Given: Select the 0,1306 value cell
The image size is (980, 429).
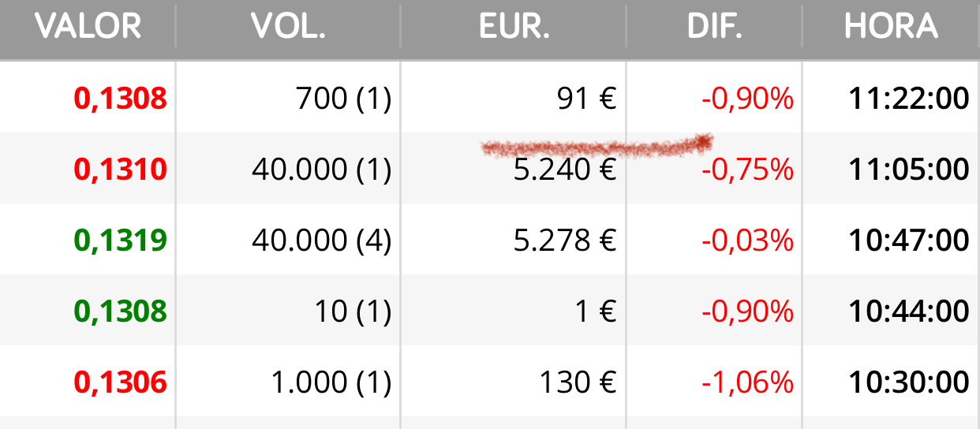Looking at the screenshot, I should [121, 382].
